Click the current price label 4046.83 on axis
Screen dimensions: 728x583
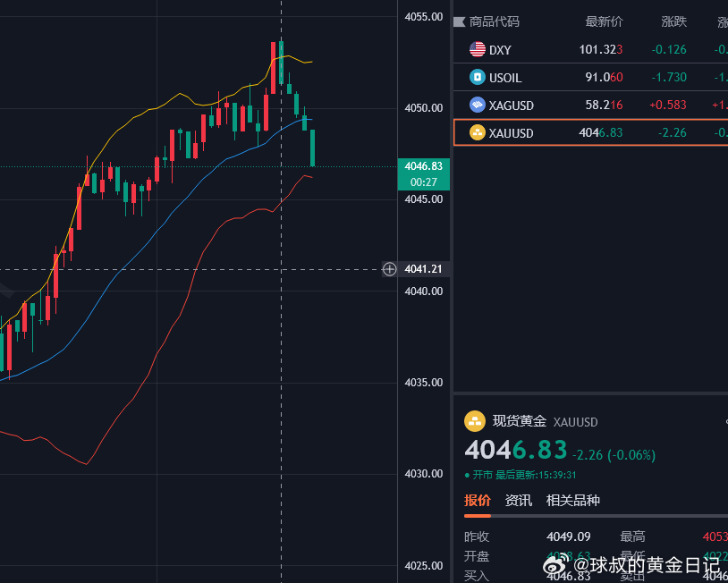[423, 166]
